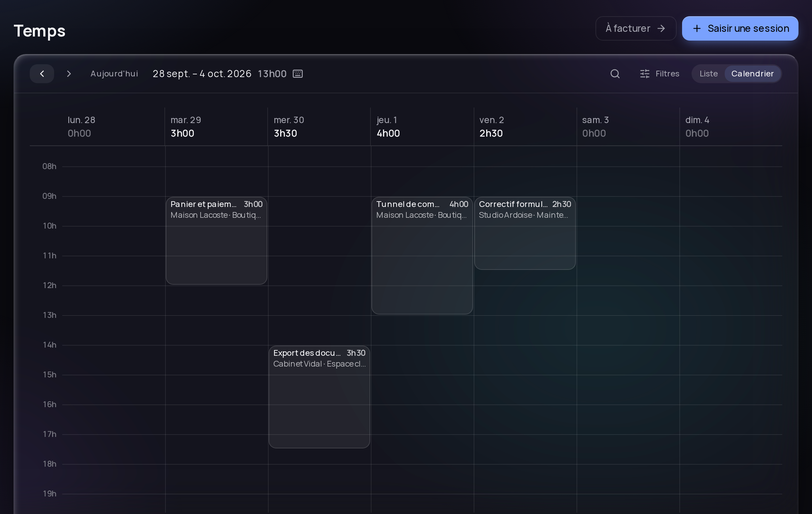Open the À facturer page

point(636,28)
